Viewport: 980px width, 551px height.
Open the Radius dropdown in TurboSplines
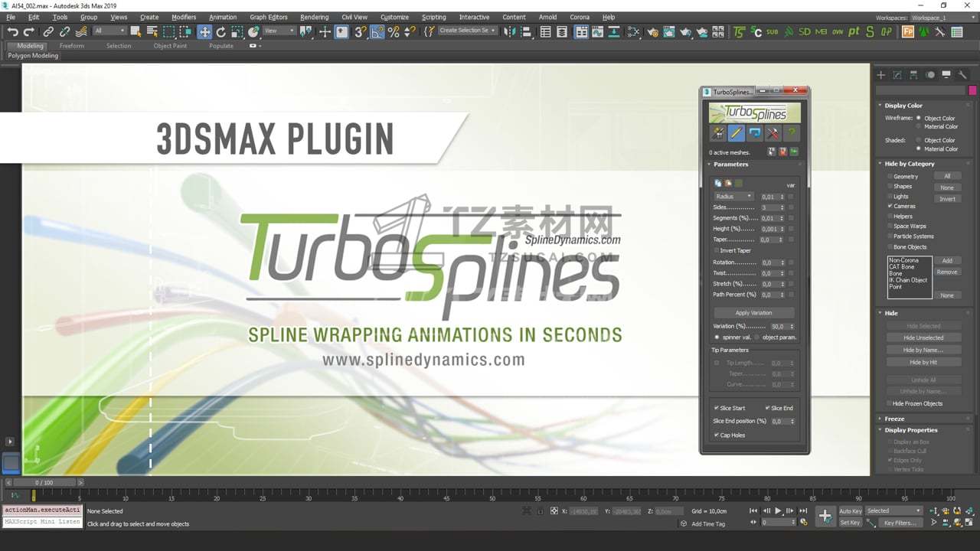pyautogui.click(x=733, y=197)
